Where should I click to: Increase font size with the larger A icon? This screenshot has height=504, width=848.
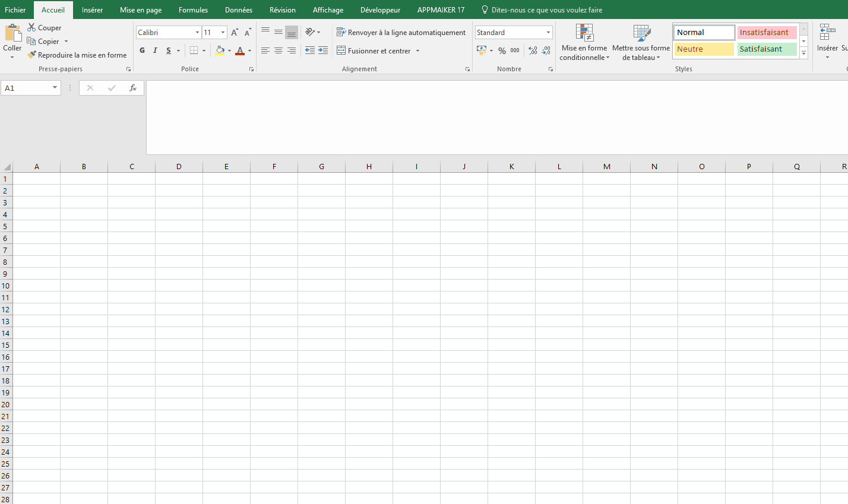point(235,33)
